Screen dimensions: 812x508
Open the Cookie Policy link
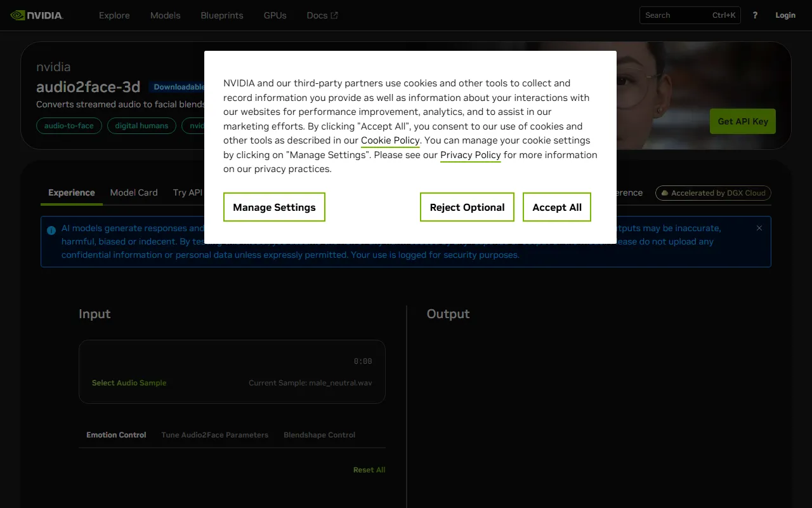click(390, 140)
